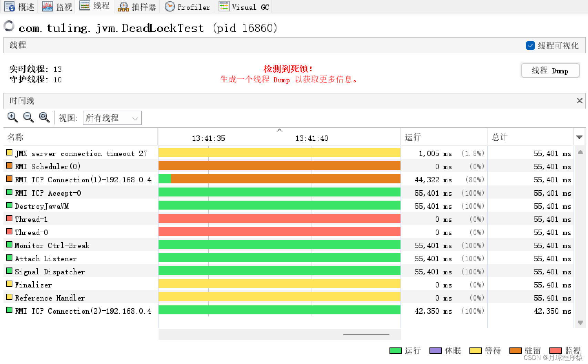Sort by the 总计 column header

click(x=530, y=137)
